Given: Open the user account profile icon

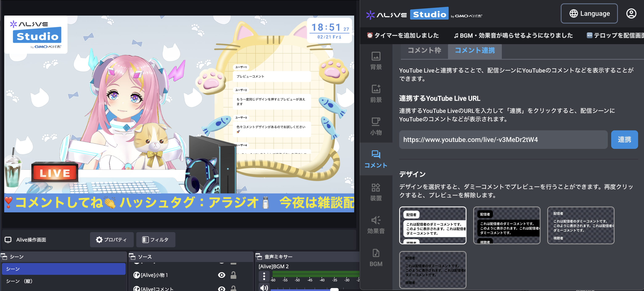Looking at the screenshot, I should coord(631,13).
